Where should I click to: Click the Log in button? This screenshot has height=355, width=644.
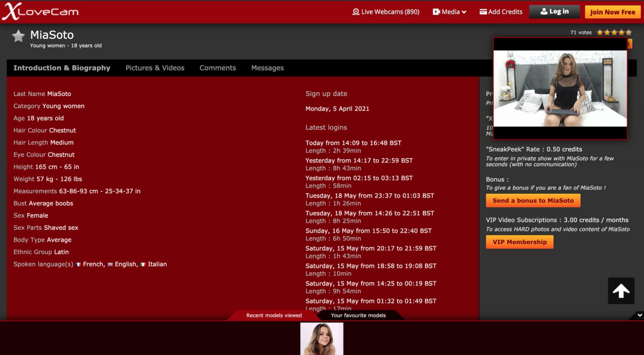(554, 12)
